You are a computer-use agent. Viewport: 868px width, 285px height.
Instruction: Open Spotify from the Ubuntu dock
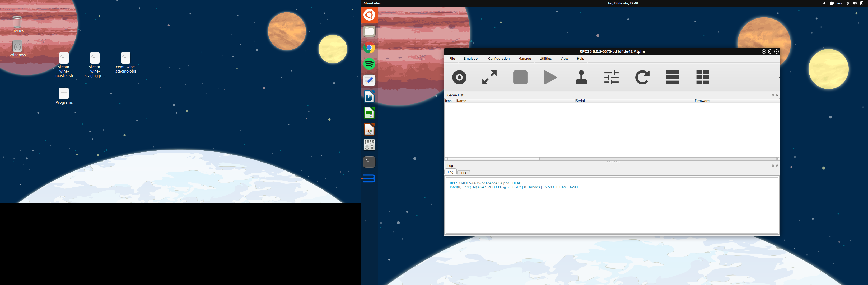(369, 64)
